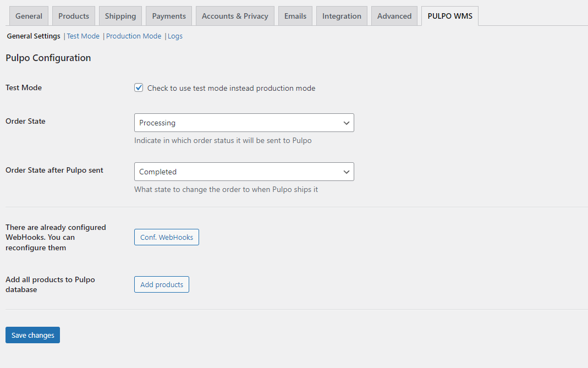
Task: Click 'What state to change the order' description
Action: (226, 189)
